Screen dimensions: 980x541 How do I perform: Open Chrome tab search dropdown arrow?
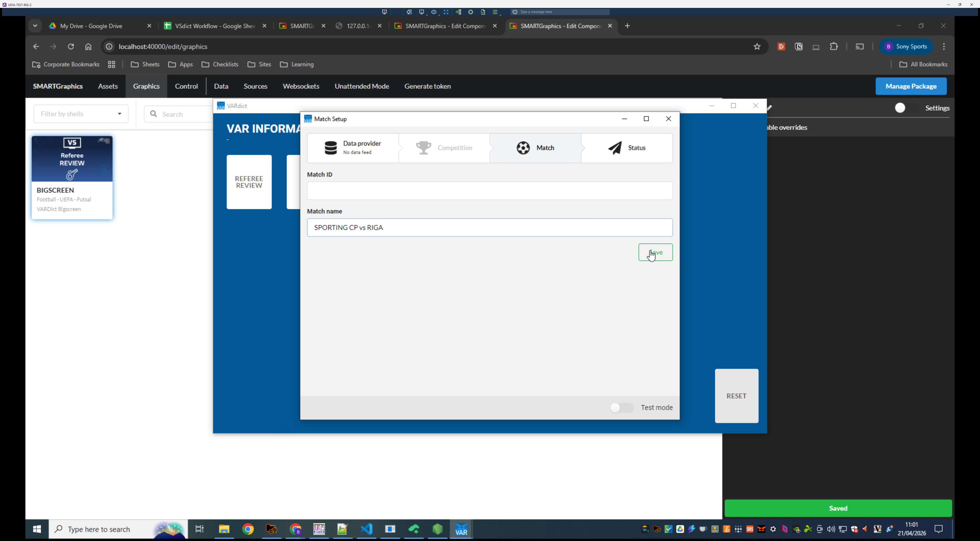[x=35, y=26]
